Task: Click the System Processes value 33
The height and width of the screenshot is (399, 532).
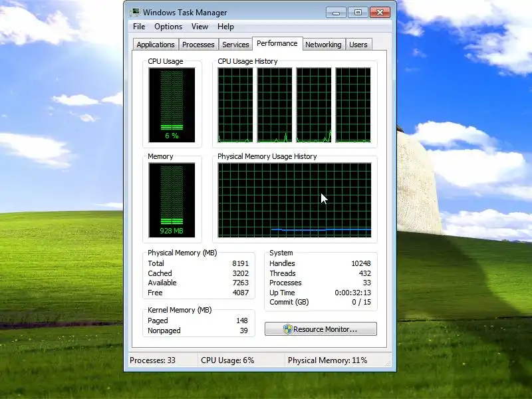Action: coord(367,283)
